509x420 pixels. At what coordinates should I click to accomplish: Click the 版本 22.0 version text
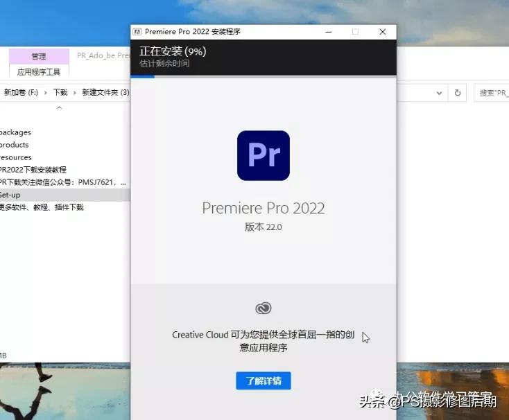[x=264, y=227]
